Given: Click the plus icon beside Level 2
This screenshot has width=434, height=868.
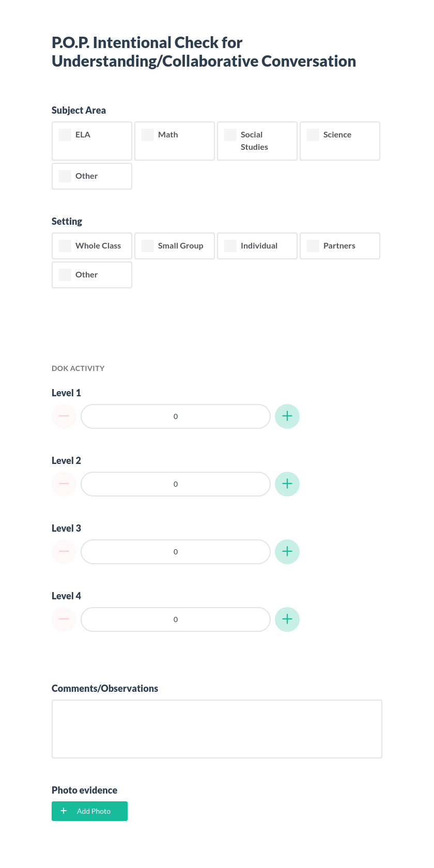Looking at the screenshot, I should [287, 484].
